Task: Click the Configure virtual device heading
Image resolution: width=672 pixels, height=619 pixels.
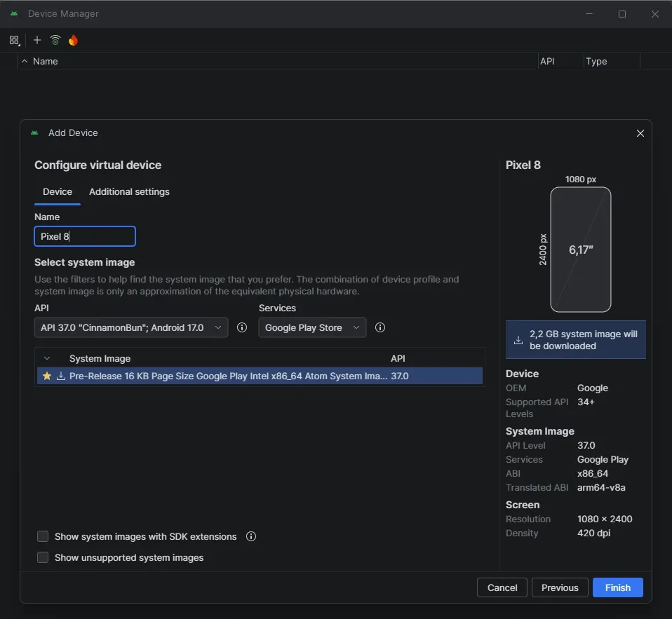Action: tap(98, 165)
